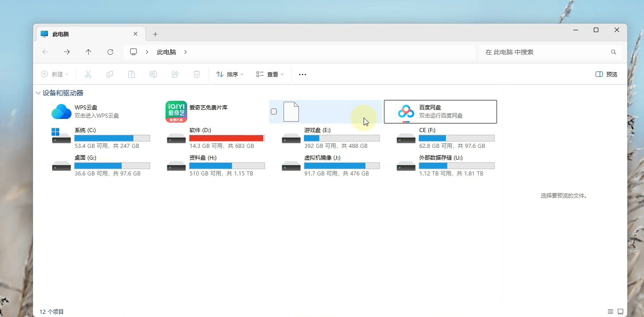Open the 排序 sort dropdown

230,74
